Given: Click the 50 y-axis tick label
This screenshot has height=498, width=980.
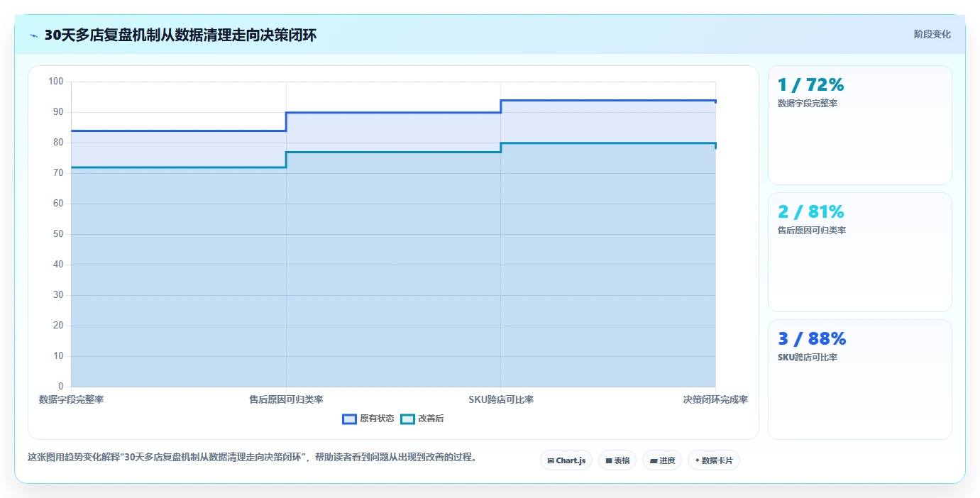Looking at the screenshot, I should click(58, 234).
